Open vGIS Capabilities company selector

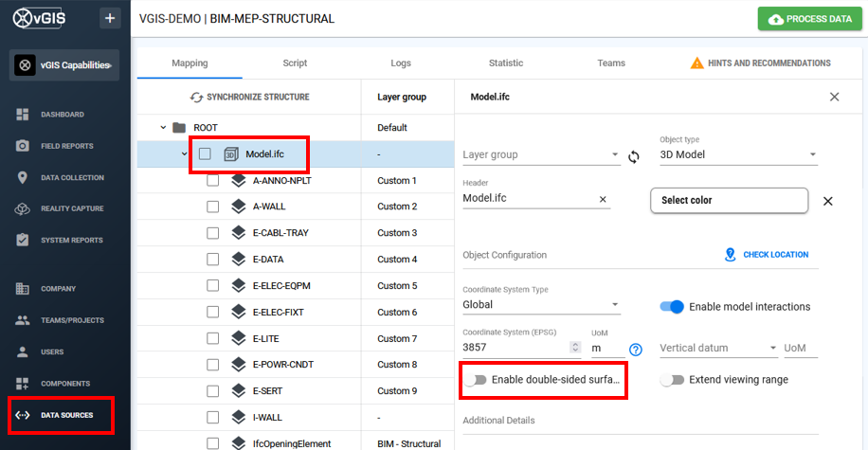click(x=64, y=65)
